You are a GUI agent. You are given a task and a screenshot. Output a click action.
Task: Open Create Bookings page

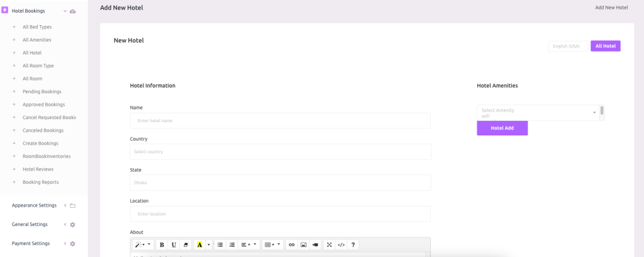40,144
